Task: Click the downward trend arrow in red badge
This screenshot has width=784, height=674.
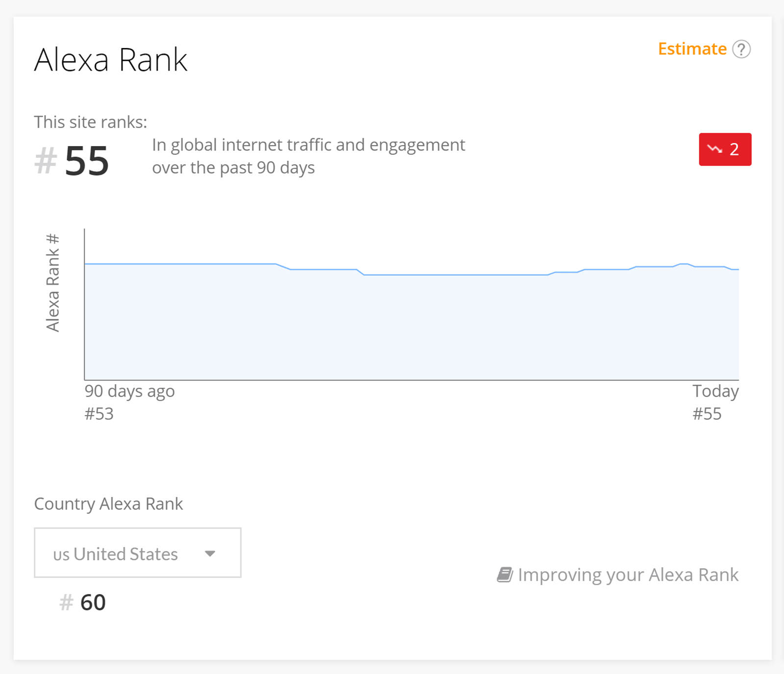Action: [x=715, y=149]
